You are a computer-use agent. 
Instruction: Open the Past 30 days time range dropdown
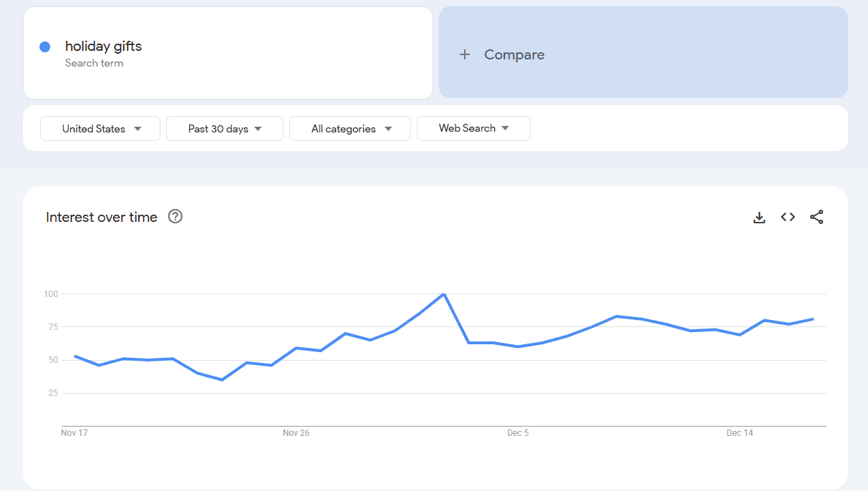[x=224, y=128]
